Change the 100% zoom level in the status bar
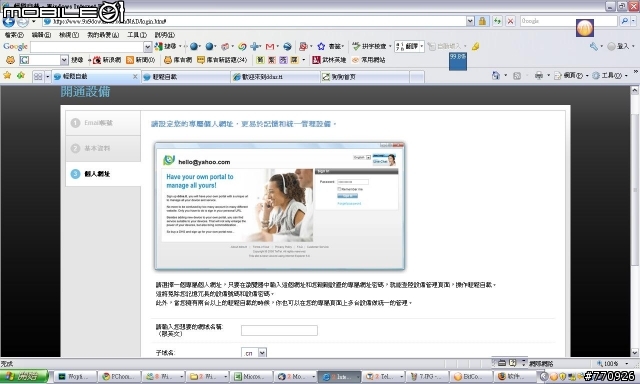 [612, 363]
